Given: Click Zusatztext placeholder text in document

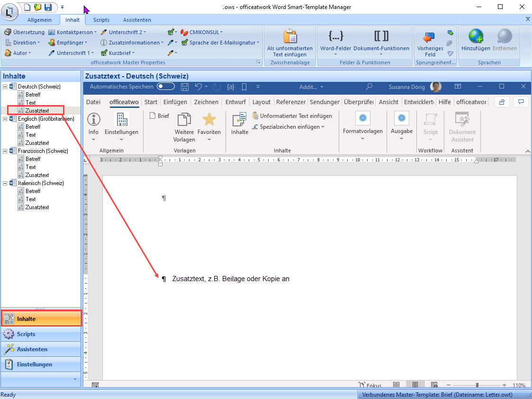Looking at the screenshot, I should [231, 279].
